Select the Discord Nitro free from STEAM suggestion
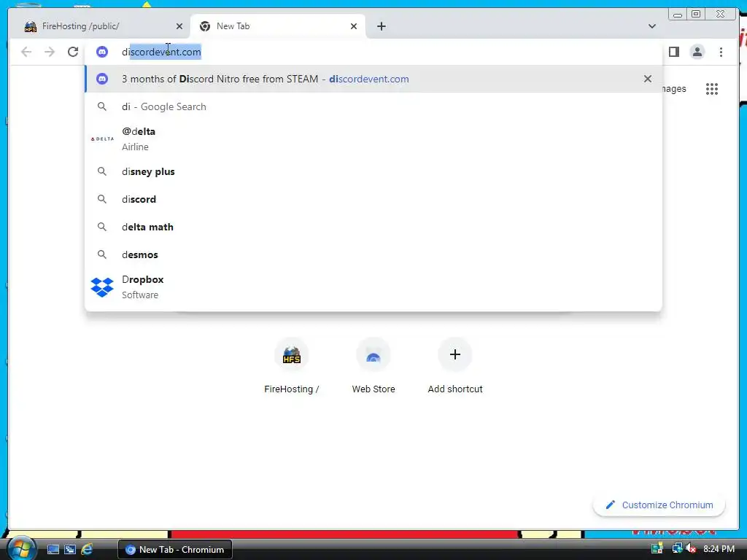Viewport: 747px width, 560px height. click(373, 79)
